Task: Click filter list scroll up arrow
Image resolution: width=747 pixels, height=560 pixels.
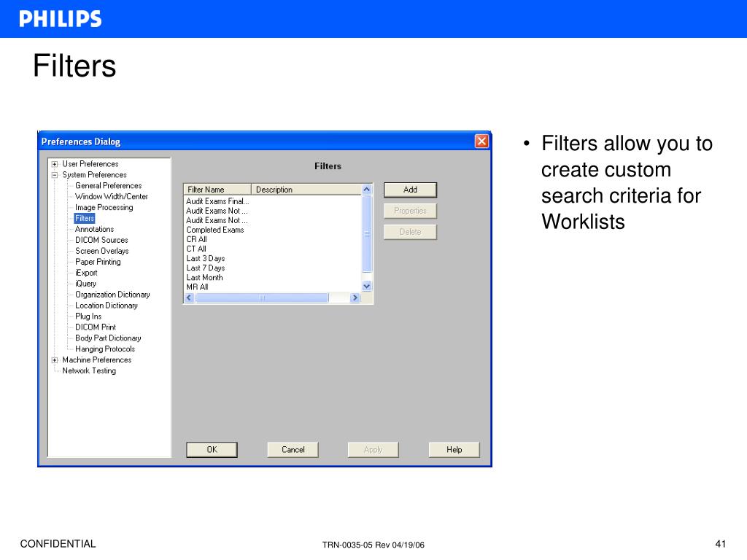Action: click(367, 190)
